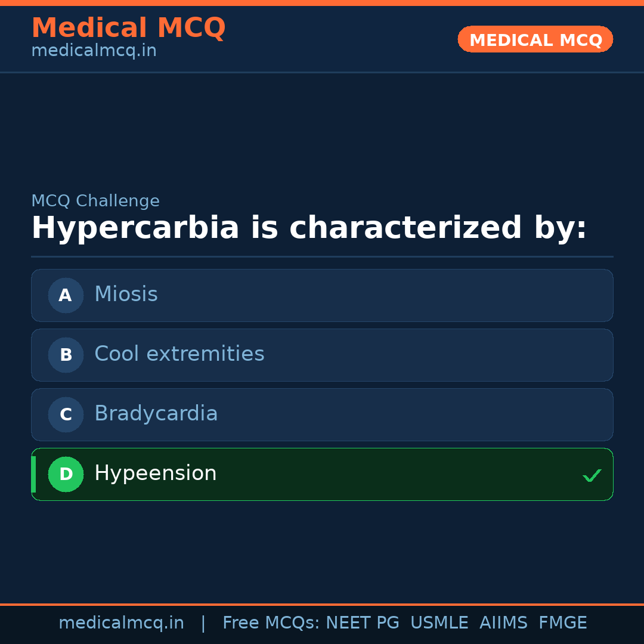Click the green letter D circle
The width and height of the screenshot is (644, 644).
tap(66, 474)
